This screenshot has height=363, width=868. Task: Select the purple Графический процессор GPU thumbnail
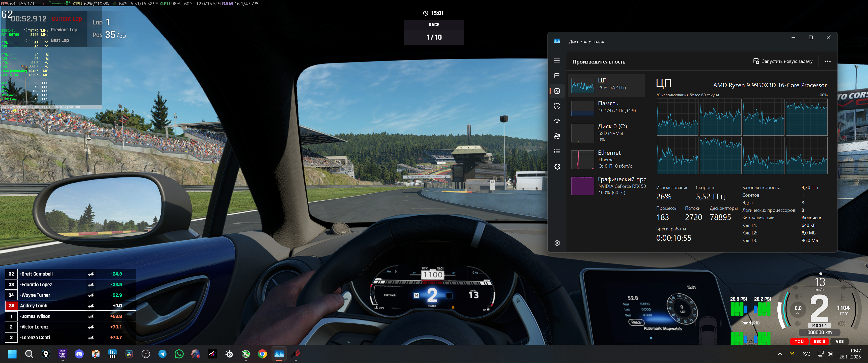tap(582, 186)
